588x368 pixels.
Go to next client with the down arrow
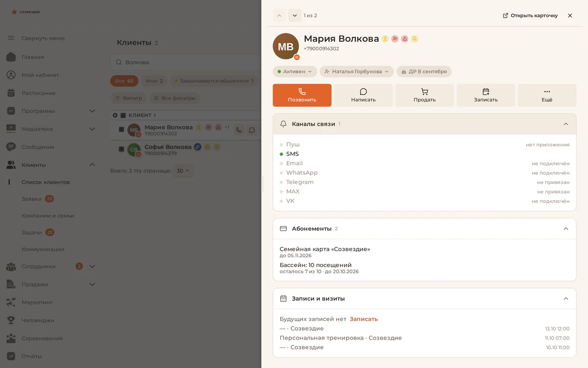tap(294, 15)
